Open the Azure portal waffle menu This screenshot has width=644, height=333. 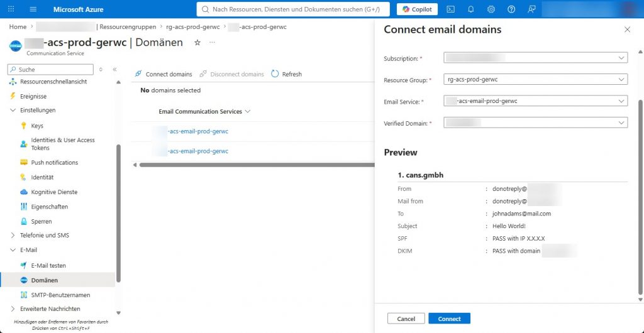(11, 9)
